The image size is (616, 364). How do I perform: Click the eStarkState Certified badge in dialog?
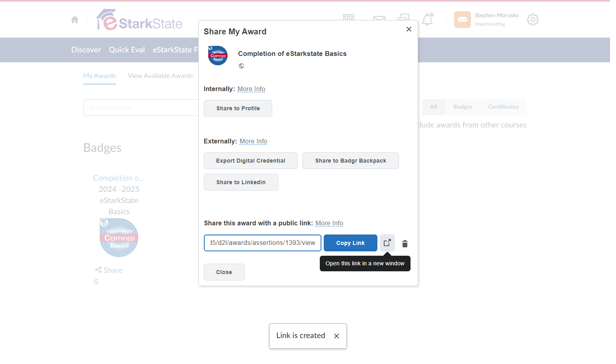218,56
